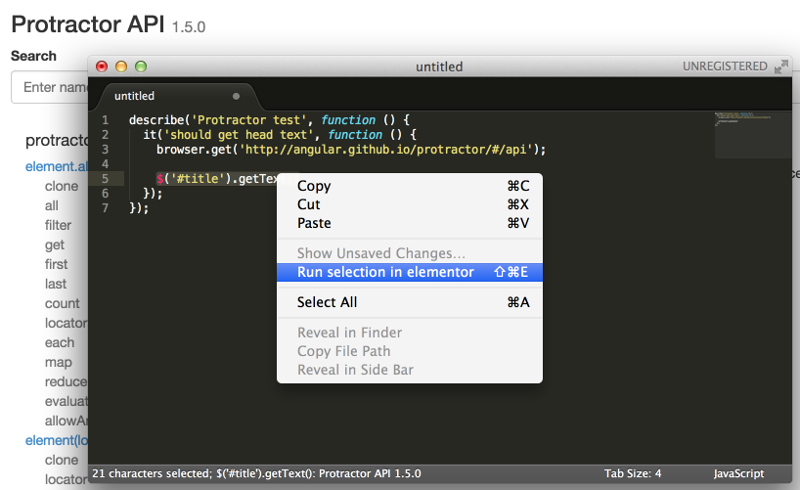Click line number 1 in the gutter
Screen dimensions: 800x490
[105, 120]
